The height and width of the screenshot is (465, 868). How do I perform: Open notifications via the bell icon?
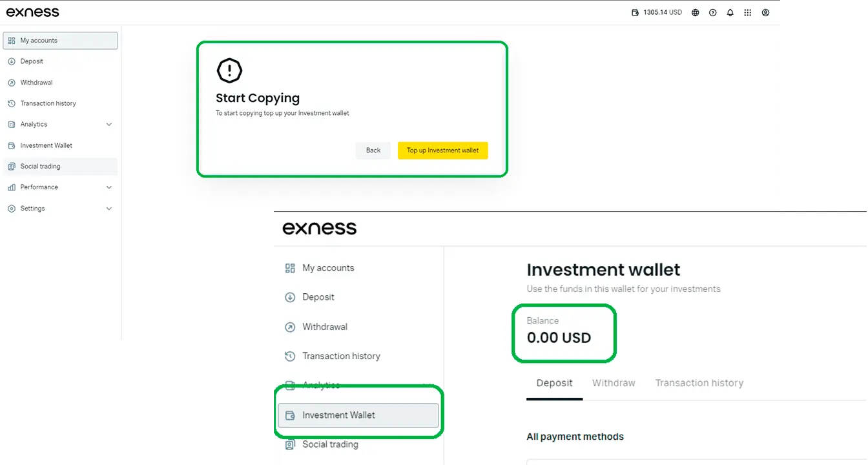pyautogui.click(x=730, y=12)
